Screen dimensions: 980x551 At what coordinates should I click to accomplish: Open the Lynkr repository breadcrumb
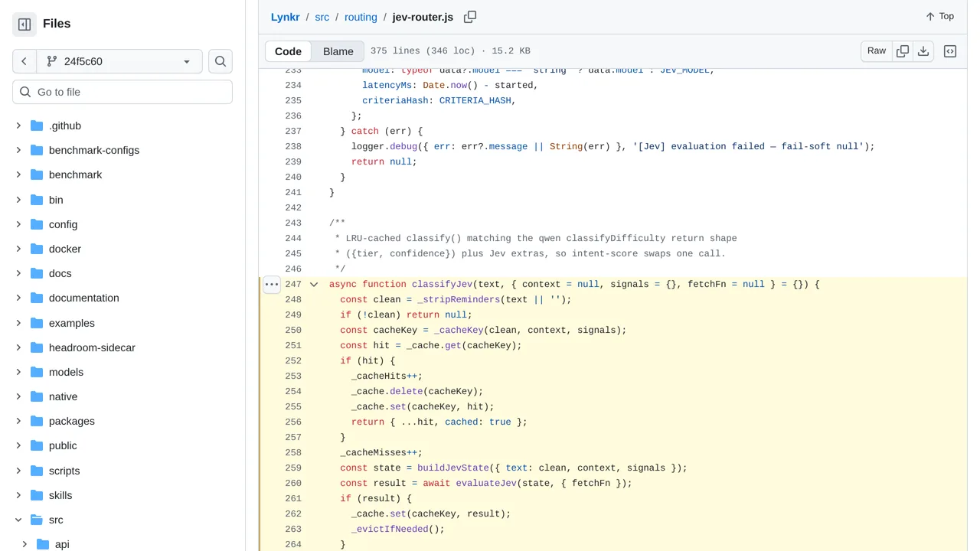point(286,17)
